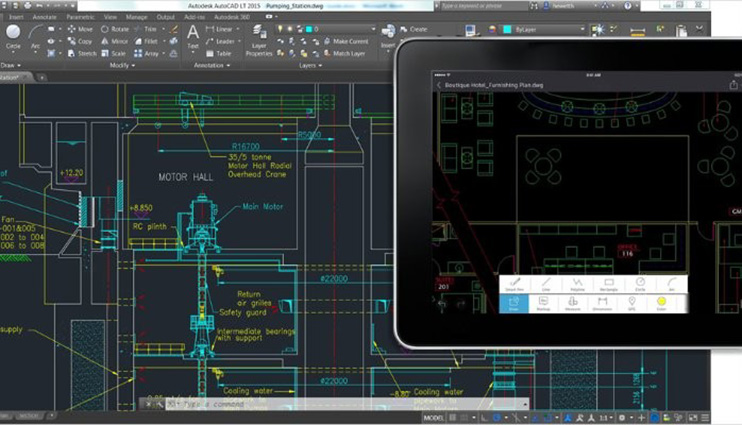Screen dimensions: 742x425
Task: Select the Mirror tool
Action: click(x=115, y=41)
